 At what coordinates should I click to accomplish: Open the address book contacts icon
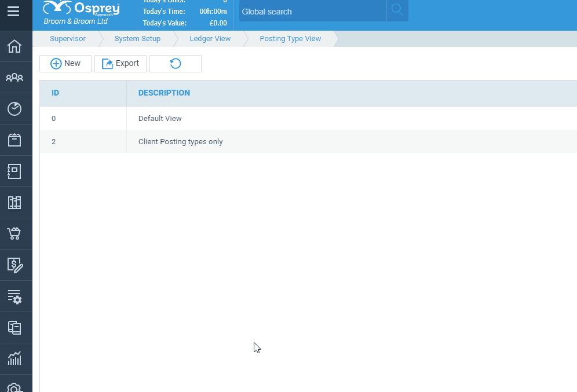point(14,171)
